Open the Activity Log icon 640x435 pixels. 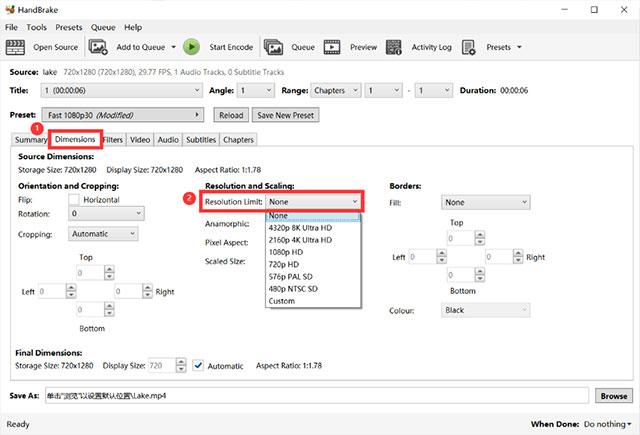394,47
